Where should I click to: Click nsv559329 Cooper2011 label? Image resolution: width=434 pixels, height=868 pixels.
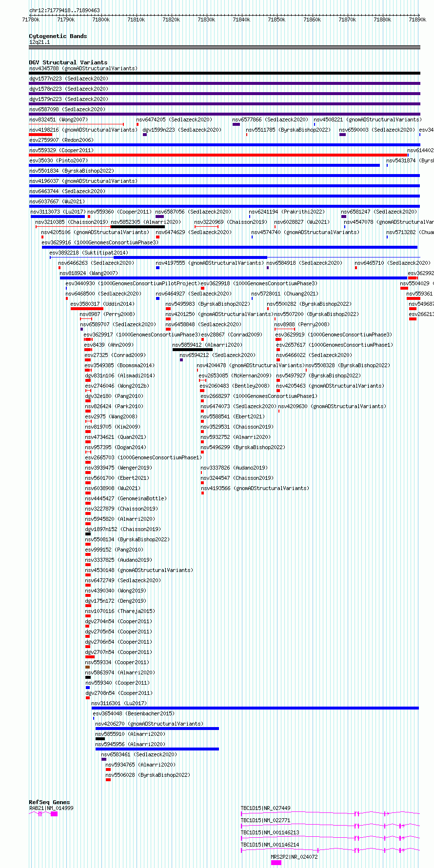(x=61, y=150)
